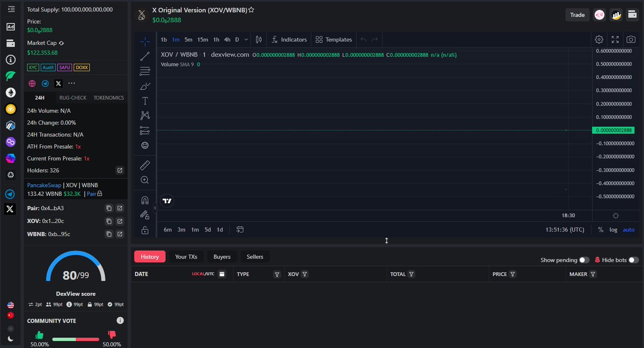Open the token website globe icon
The width and height of the screenshot is (644, 348).
click(x=32, y=84)
